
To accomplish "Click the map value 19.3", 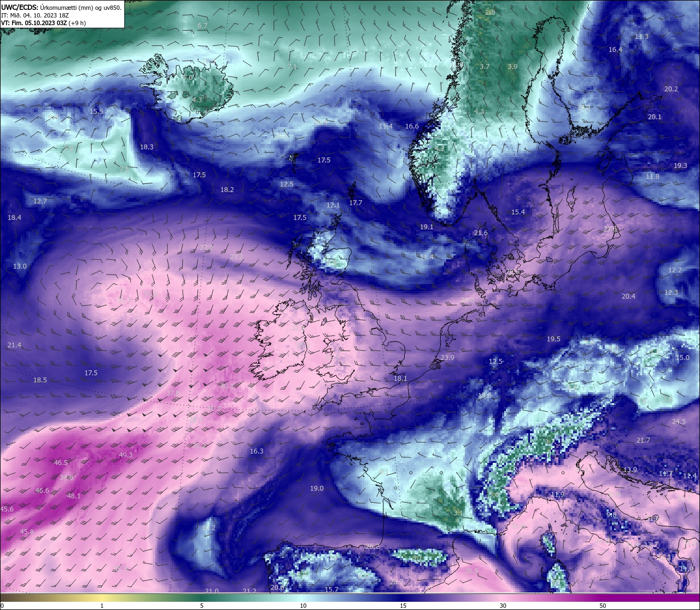I will tap(680, 166).
